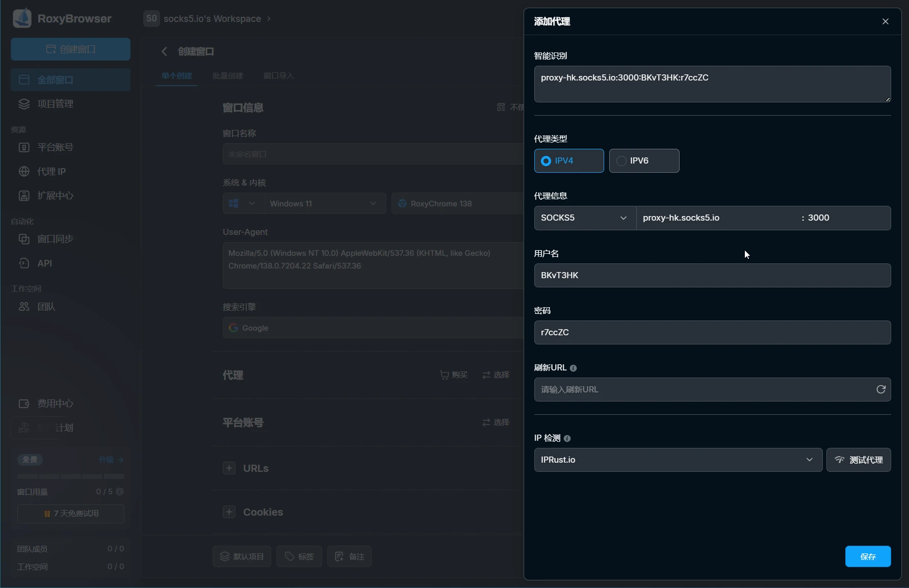
Task: Click the window usage progress bar
Action: point(71,476)
